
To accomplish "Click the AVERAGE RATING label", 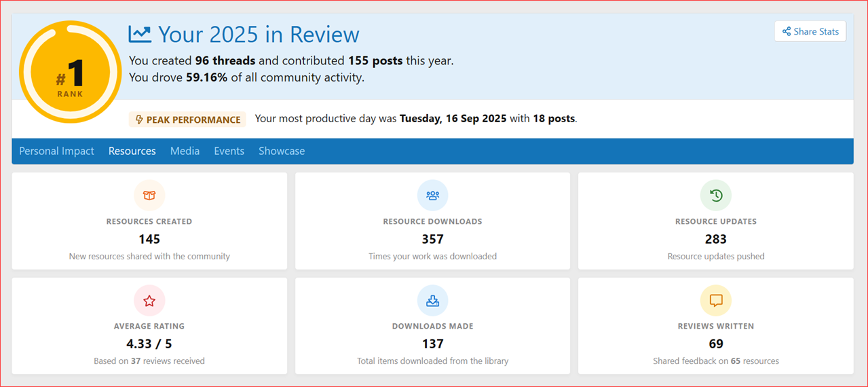I will [x=149, y=326].
